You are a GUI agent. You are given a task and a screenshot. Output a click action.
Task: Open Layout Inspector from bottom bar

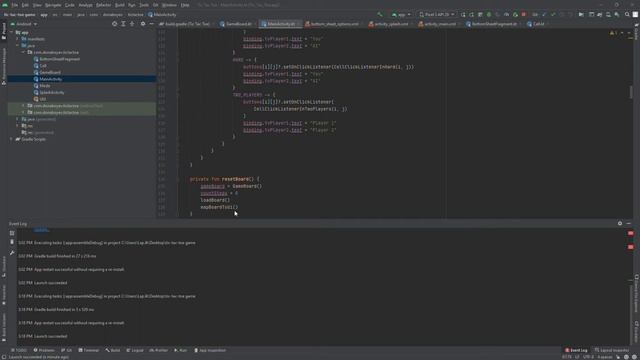(x=611, y=350)
